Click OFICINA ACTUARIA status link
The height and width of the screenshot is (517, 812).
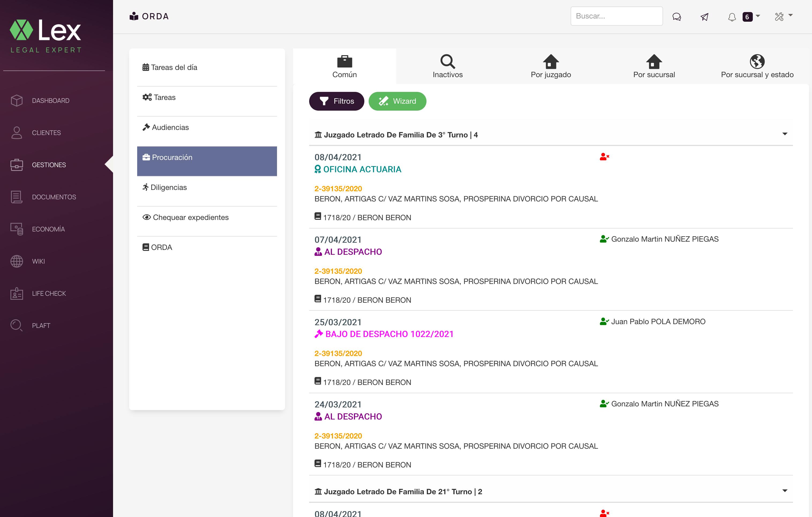(362, 169)
